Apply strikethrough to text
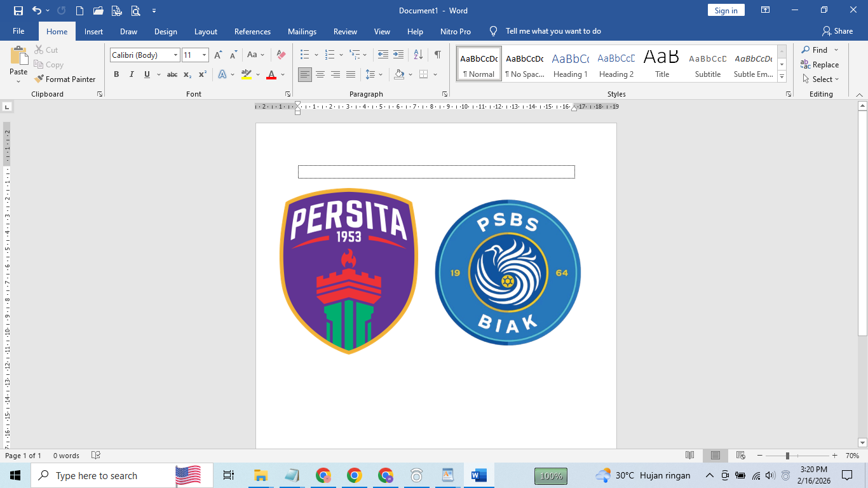The height and width of the screenshot is (488, 868). [172, 74]
